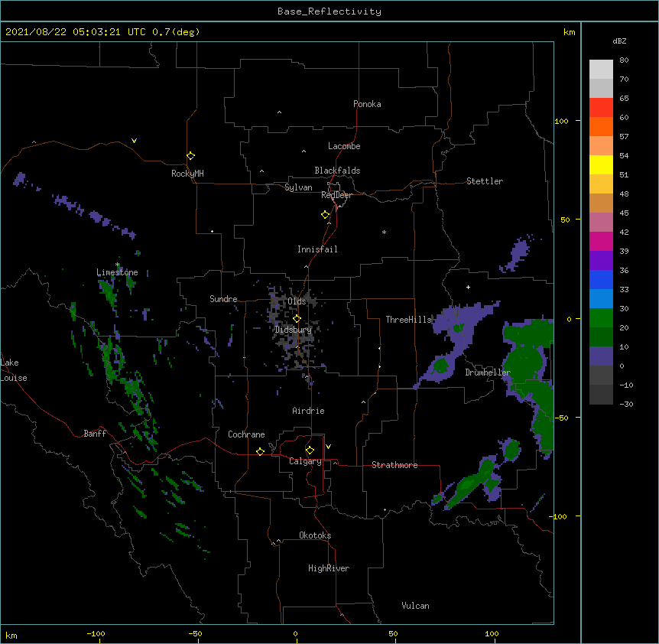Click the white plus marker northwest of Drumheller

click(x=468, y=287)
